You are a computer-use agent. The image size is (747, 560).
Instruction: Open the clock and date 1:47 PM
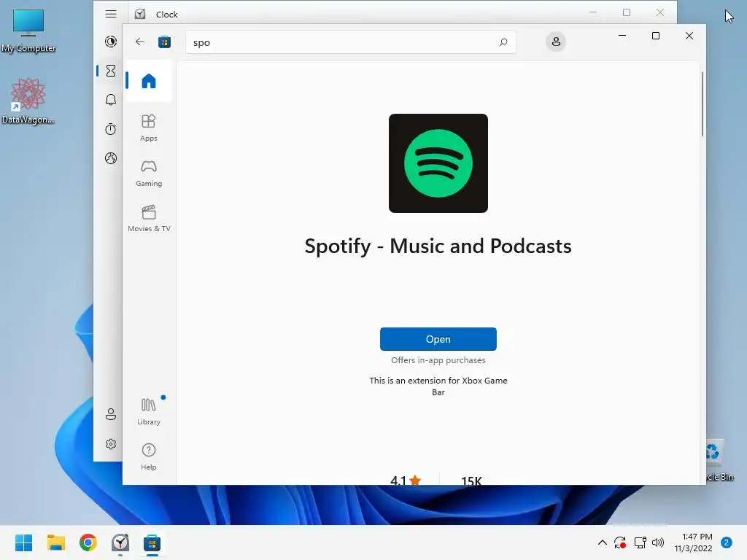pos(693,542)
